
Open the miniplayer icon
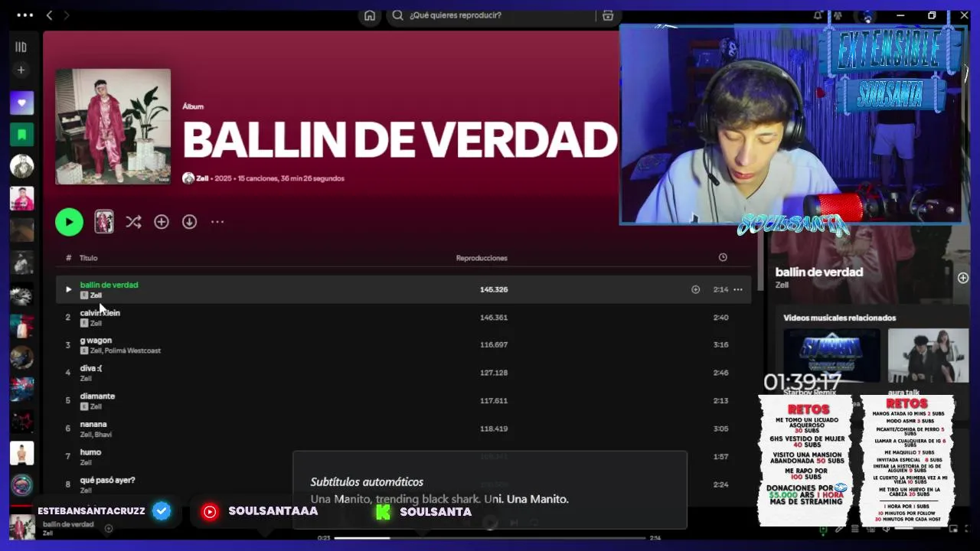[952, 529]
